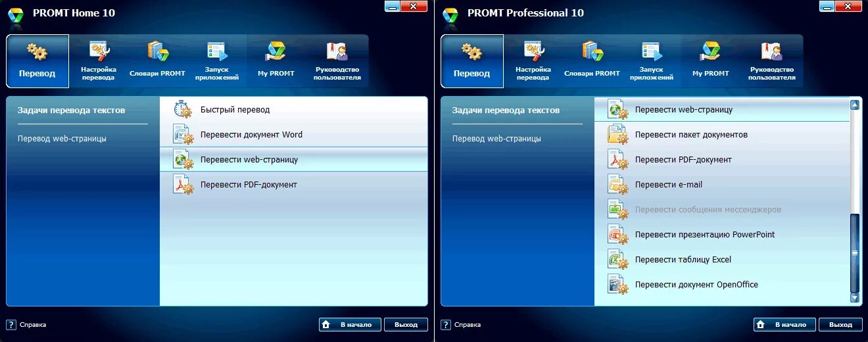Open Руководство пользователя in PROMT Home window
The width and height of the screenshot is (868, 342).
pyautogui.click(x=338, y=61)
